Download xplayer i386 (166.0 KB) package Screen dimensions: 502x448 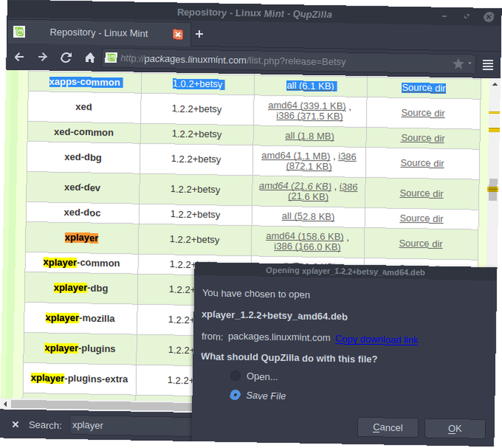307,247
